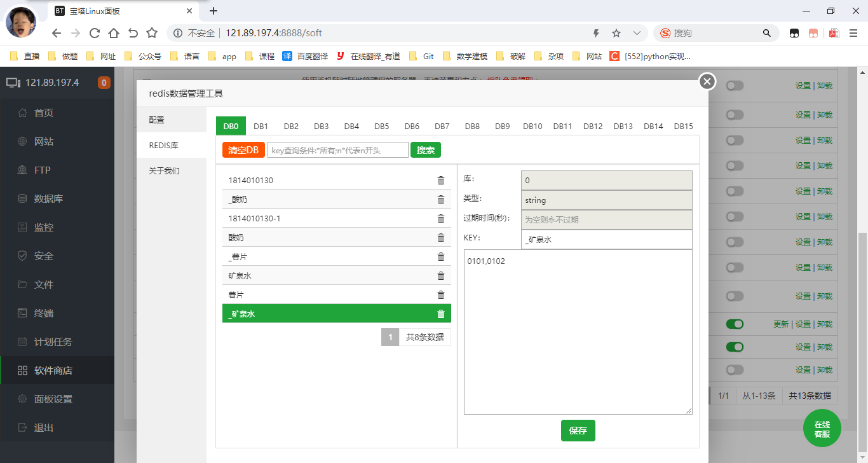Image resolution: width=868 pixels, height=463 pixels.
Task: Expand the address bar dropdown arrow
Action: tap(637, 33)
